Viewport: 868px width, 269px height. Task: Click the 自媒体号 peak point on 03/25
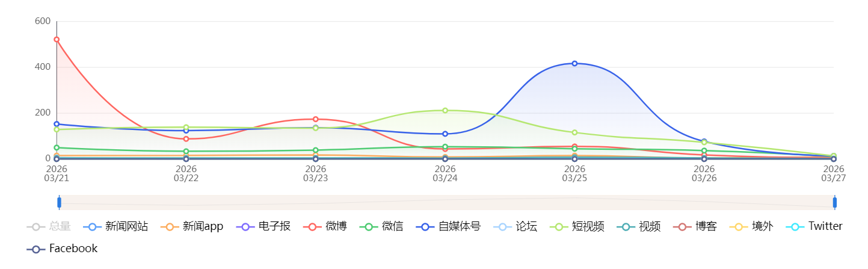tap(574, 63)
